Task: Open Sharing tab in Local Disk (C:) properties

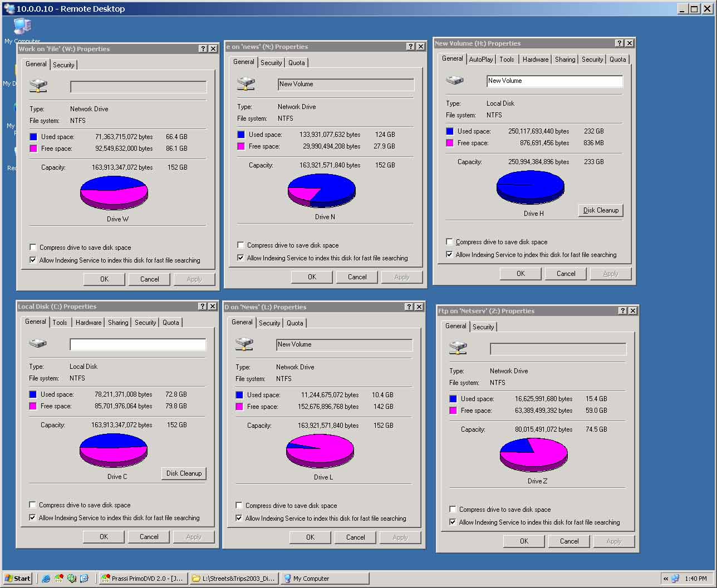Action: (118, 323)
